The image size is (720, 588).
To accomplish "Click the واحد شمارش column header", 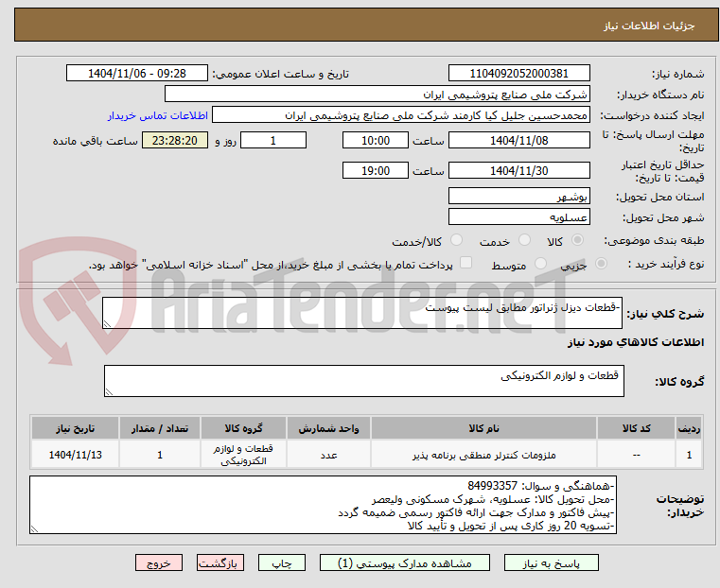I will (x=328, y=428).
